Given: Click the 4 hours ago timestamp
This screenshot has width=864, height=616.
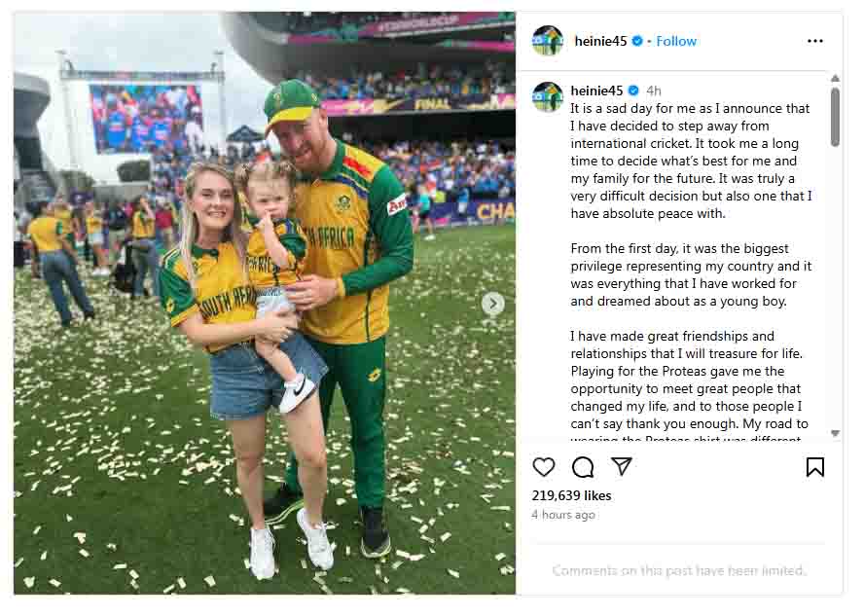Looking at the screenshot, I should coord(563,515).
